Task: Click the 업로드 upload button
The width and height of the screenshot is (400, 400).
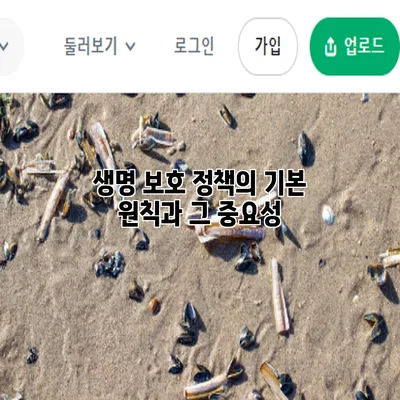Action: coord(355,46)
